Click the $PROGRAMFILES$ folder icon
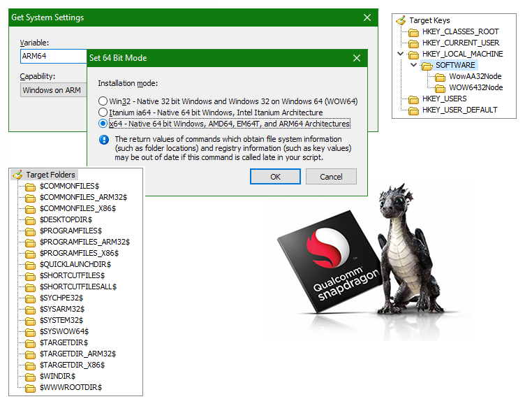This screenshot has height=406, width=532. [30, 231]
